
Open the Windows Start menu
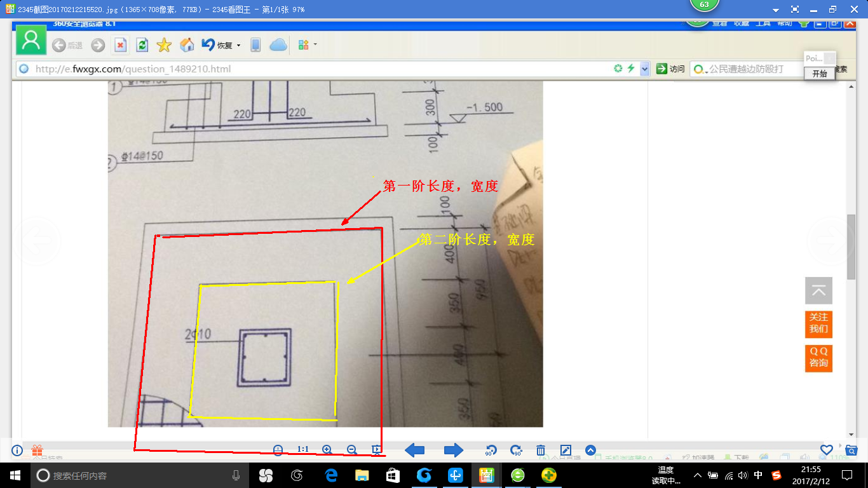click(15, 475)
